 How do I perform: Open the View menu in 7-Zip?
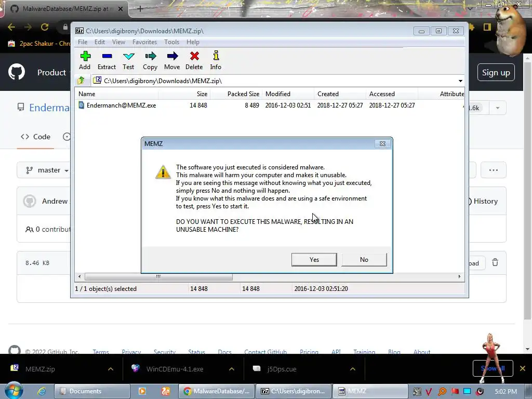click(118, 42)
